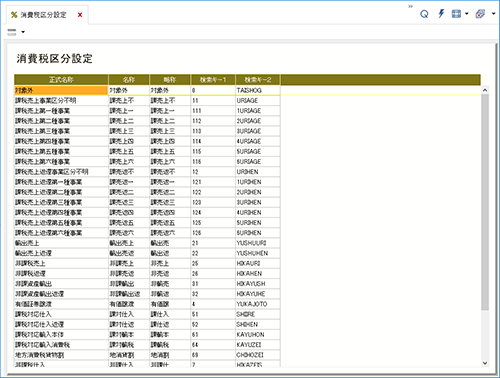Select the 消費税区分設定 tab label

point(43,15)
